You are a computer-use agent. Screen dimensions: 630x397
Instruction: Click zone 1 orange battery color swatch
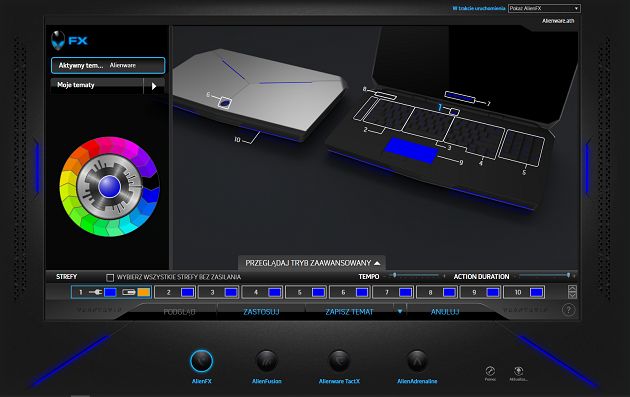[143, 292]
